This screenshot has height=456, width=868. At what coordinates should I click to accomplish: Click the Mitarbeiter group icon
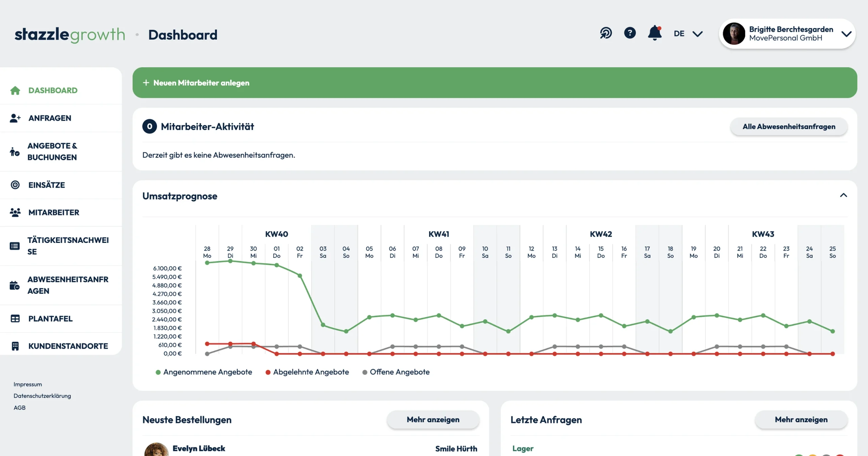15,212
